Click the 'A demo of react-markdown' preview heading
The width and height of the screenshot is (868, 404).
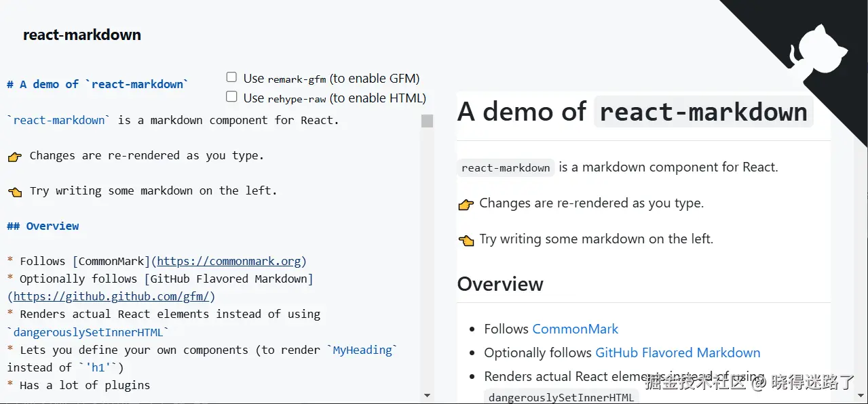[634, 112]
